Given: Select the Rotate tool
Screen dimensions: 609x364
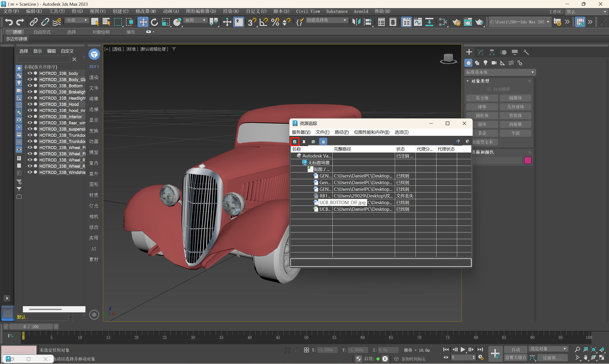Looking at the screenshot, I should click(154, 22).
